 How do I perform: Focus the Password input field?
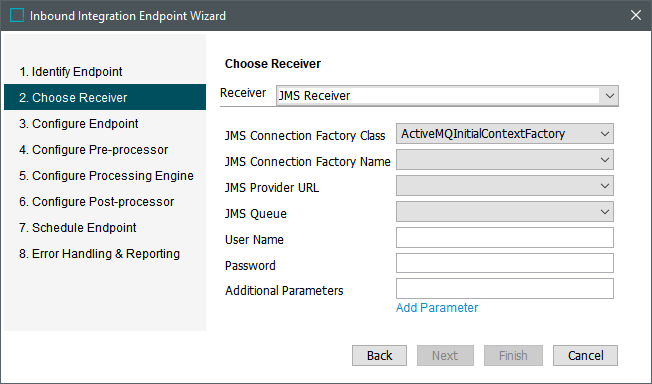pos(504,263)
